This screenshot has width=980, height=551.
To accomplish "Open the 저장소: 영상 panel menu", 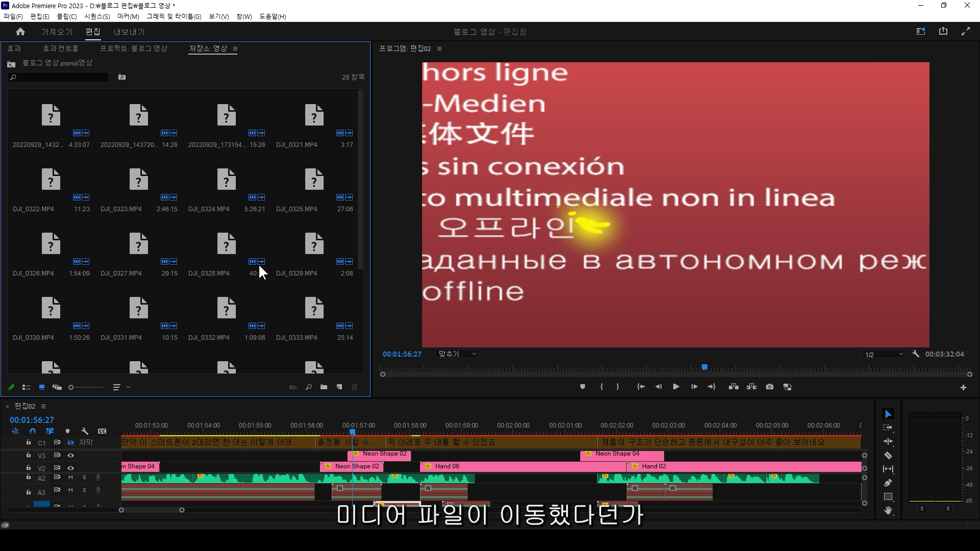I will [x=235, y=49].
